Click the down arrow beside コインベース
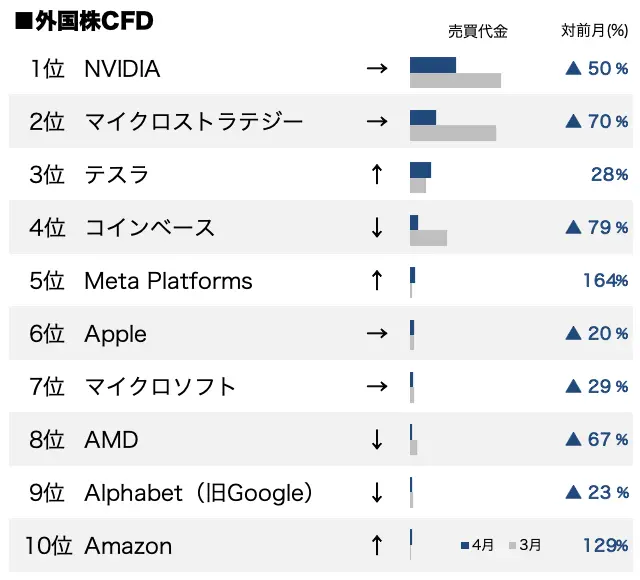The width and height of the screenshot is (640, 580). click(x=376, y=227)
